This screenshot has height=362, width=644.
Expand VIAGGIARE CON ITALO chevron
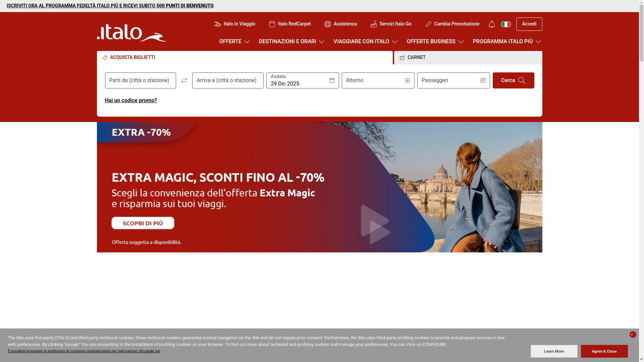point(395,42)
